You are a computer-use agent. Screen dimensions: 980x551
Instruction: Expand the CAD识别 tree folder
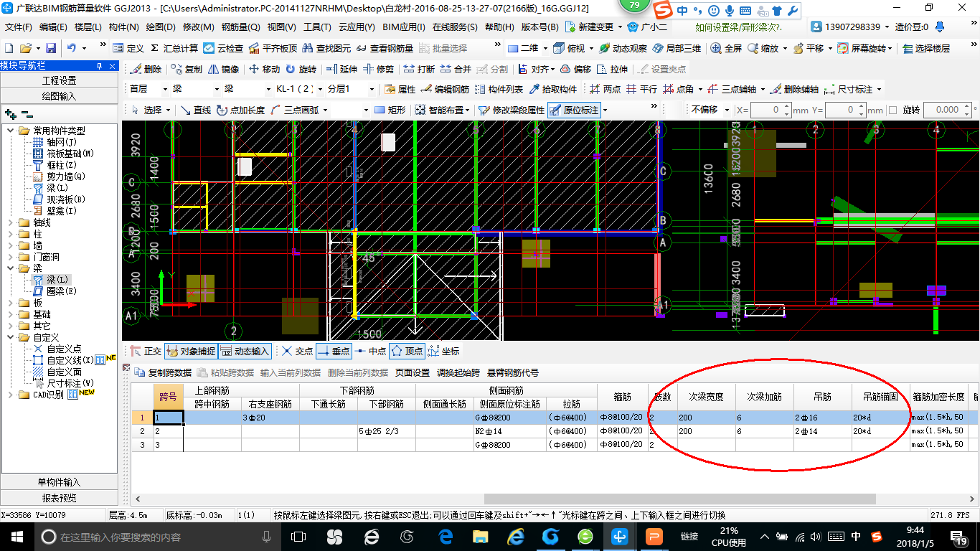click(x=11, y=395)
